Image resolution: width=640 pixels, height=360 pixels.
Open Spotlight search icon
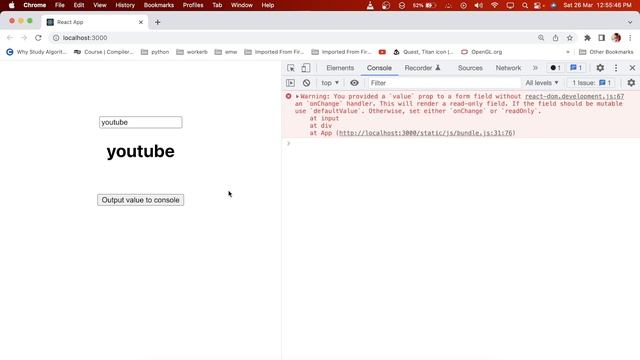point(524,5)
